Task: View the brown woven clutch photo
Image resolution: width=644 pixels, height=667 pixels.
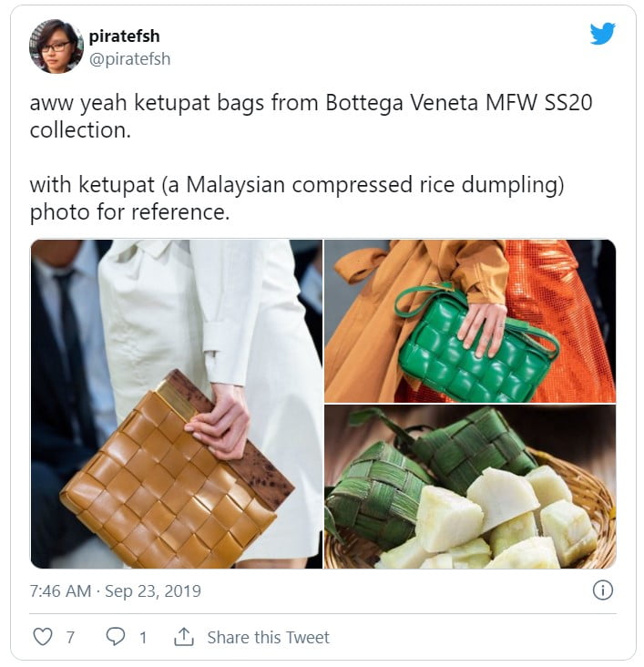Action: pos(176,404)
